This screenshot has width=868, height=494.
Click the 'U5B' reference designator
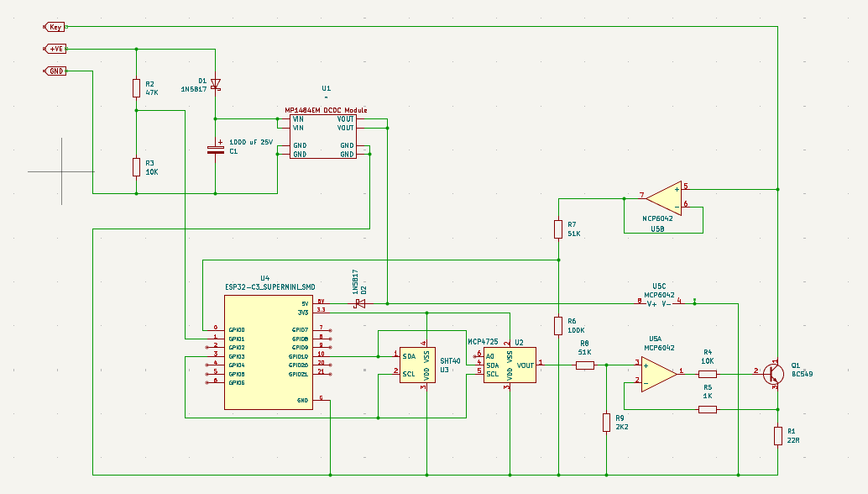657,229
